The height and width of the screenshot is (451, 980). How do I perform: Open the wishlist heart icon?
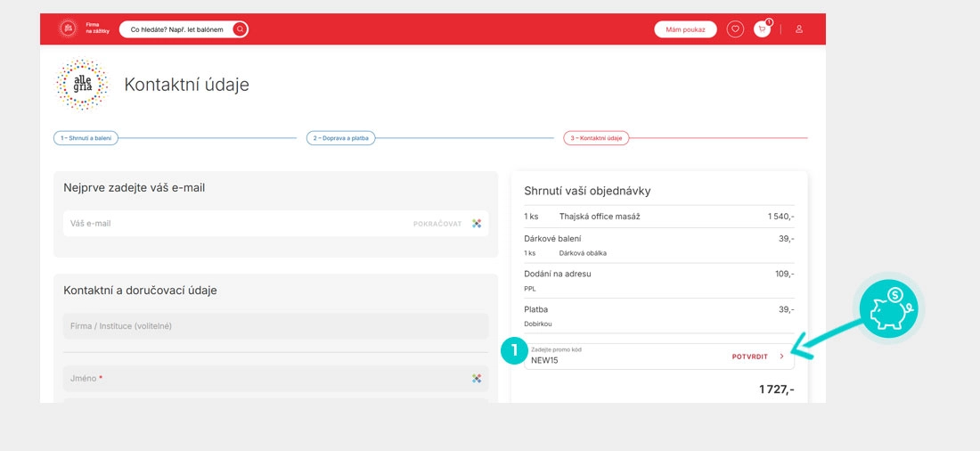[x=735, y=29]
